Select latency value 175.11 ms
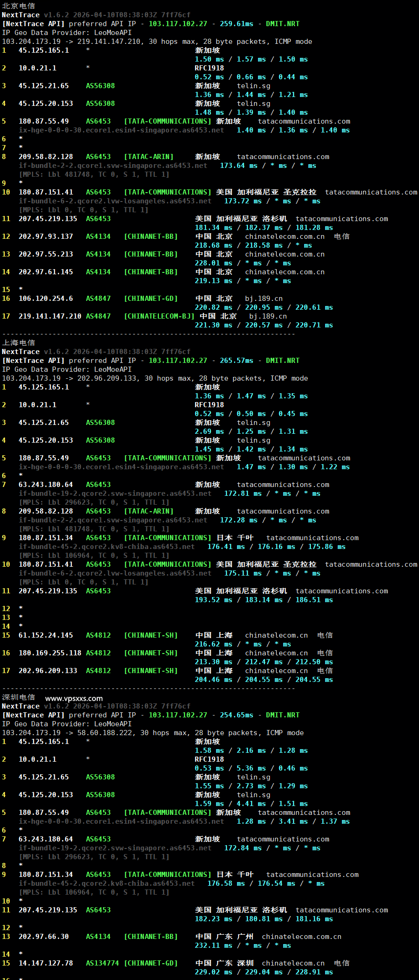This screenshot has height=980, width=419. (x=243, y=573)
